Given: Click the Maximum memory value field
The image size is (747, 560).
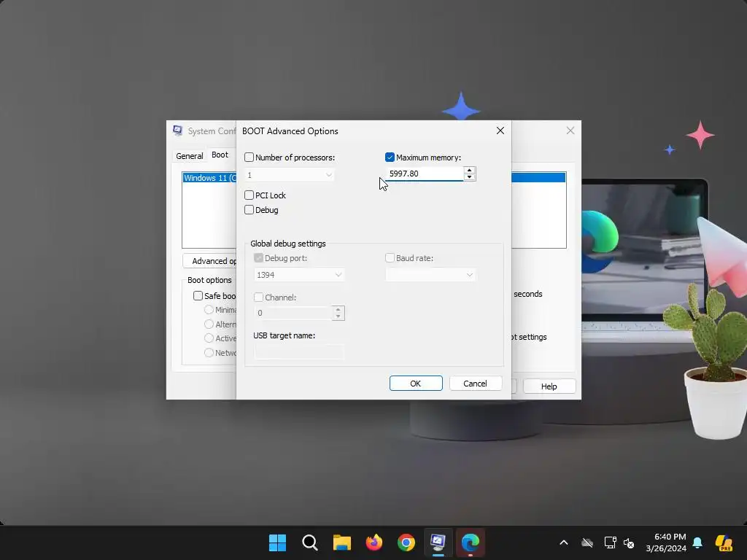Looking at the screenshot, I should tap(425, 174).
